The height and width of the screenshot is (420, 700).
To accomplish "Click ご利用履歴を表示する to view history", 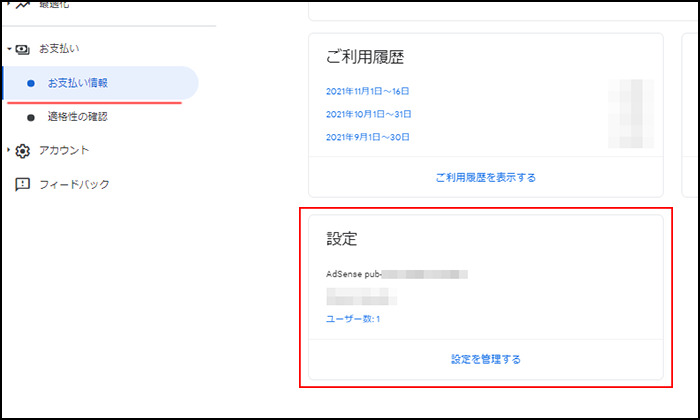I will coord(485,177).
